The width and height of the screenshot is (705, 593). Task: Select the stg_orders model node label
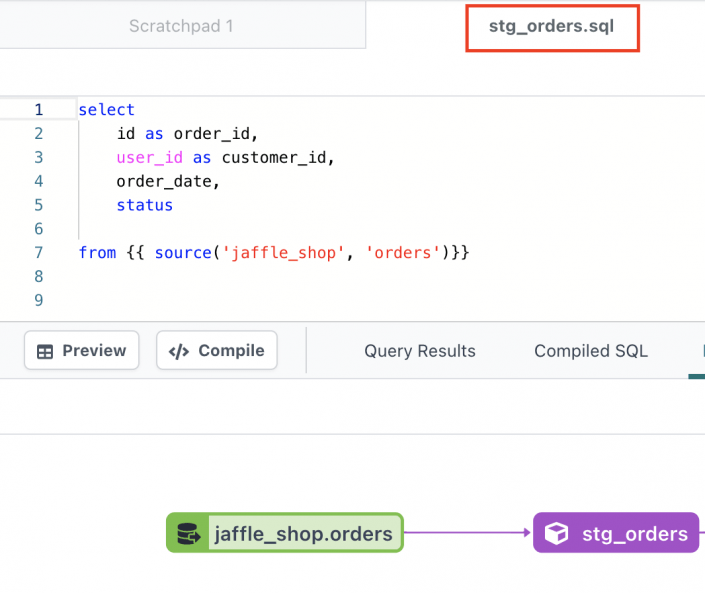pos(635,534)
